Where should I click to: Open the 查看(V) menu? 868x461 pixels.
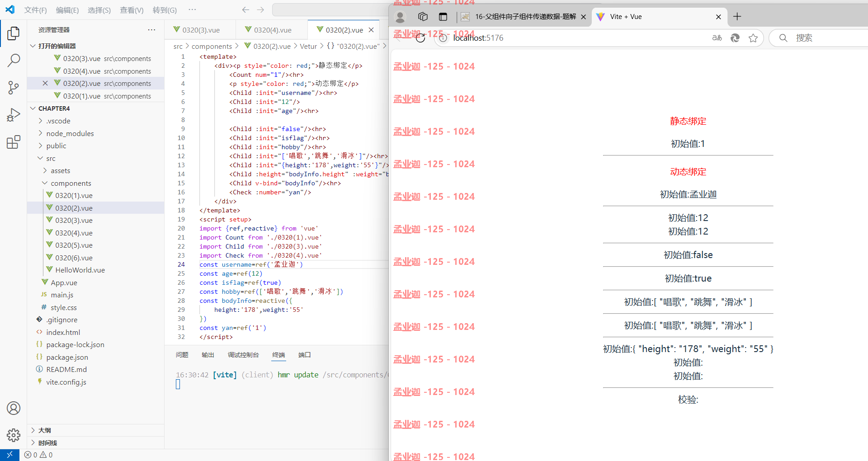(x=132, y=10)
